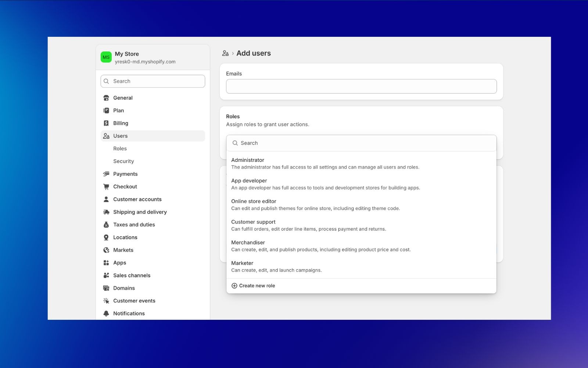Open the Notifications bell icon

tap(106, 313)
